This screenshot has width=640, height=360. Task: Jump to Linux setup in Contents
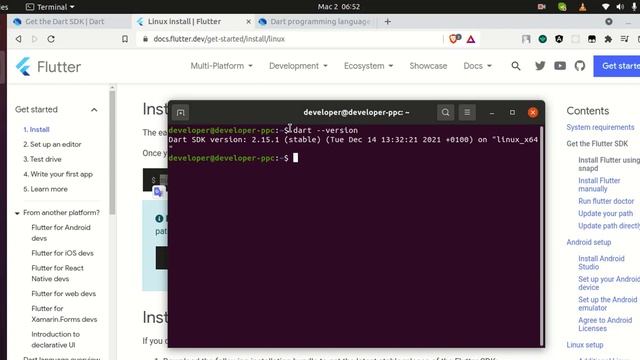tap(585, 345)
